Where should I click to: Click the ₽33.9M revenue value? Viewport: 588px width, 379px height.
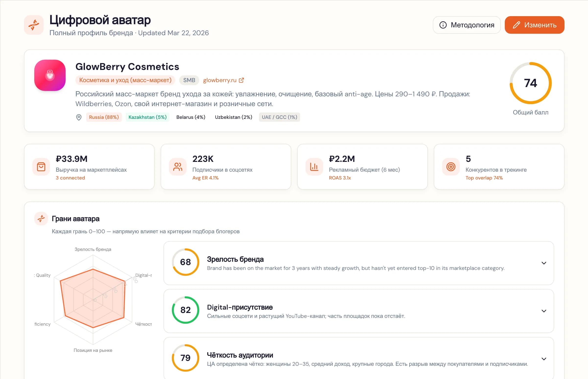(x=72, y=159)
